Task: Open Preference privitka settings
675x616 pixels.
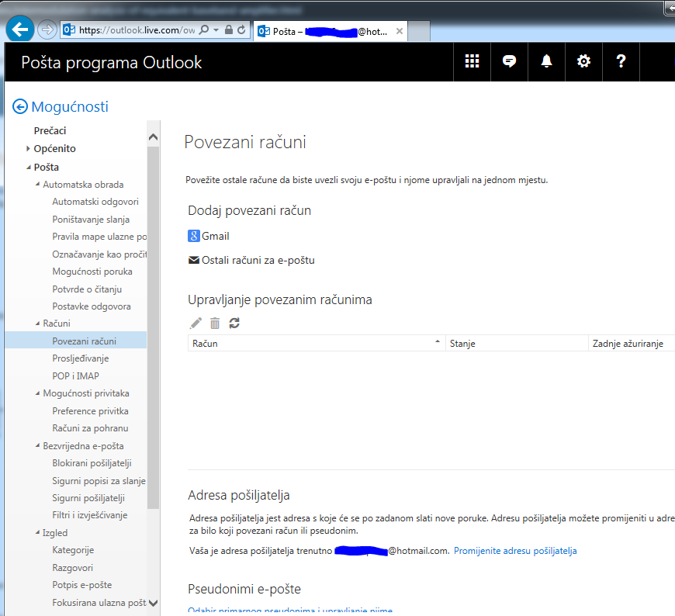Action: pyautogui.click(x=90, y=410)
